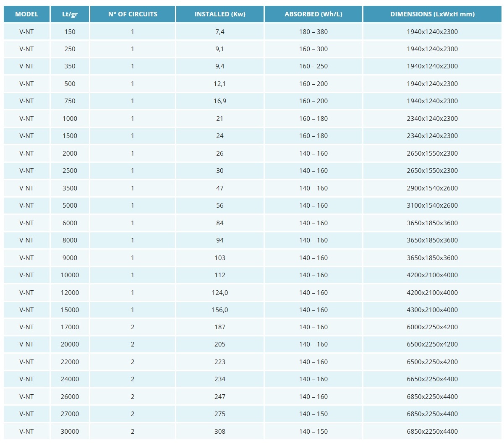
Task: Select the N° OF CIRCUITS header
Action: [x=133, y=14]
